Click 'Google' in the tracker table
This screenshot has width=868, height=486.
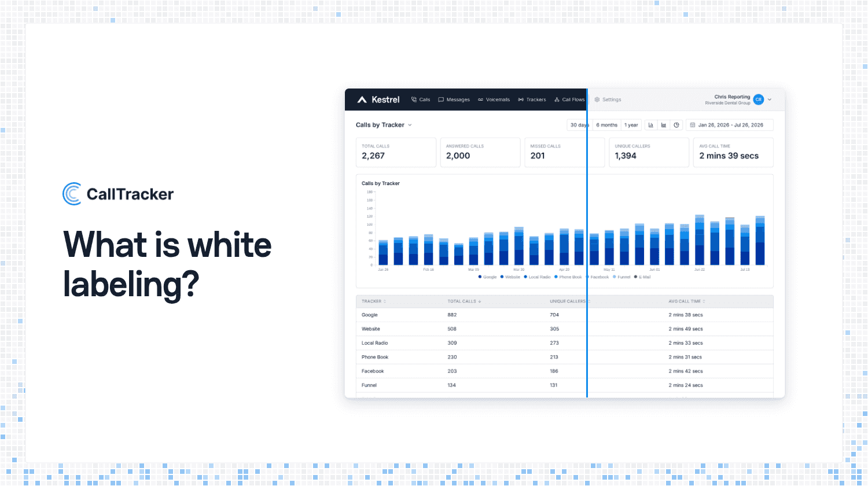370,315
